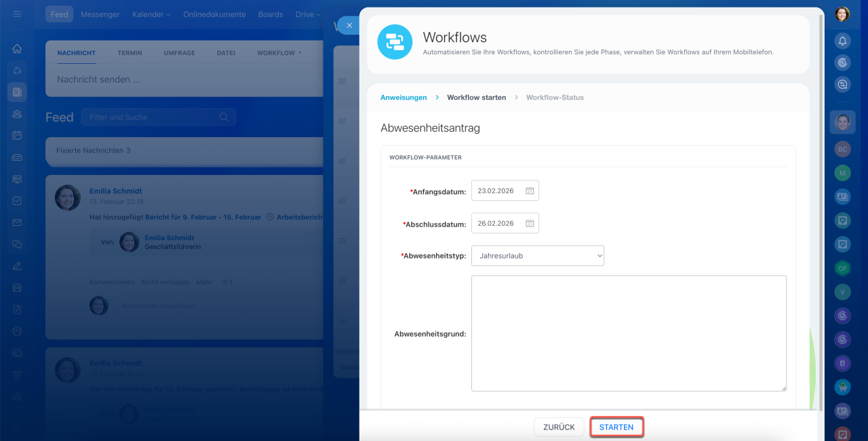Expand the Kalender menu dropdown
The height and width of the screenshot is (441, 868).
point(151,14)
